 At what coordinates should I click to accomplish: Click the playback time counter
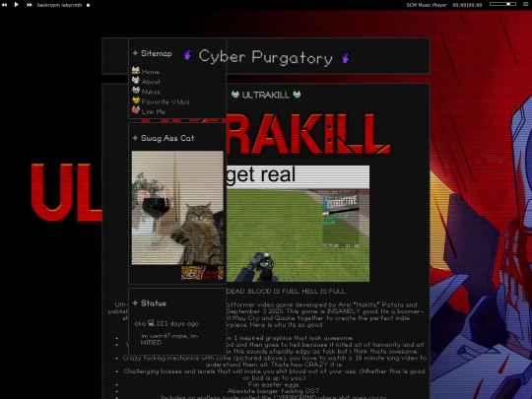point(467,5)
